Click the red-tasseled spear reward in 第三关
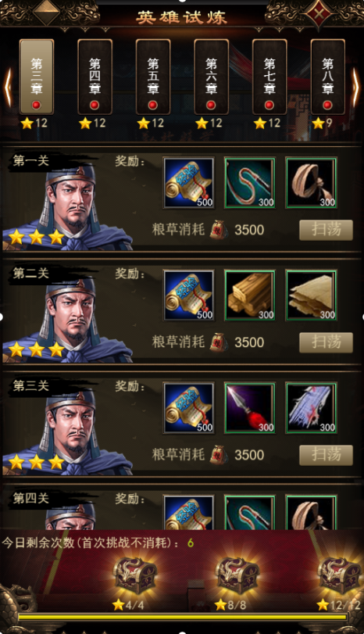 250,408
